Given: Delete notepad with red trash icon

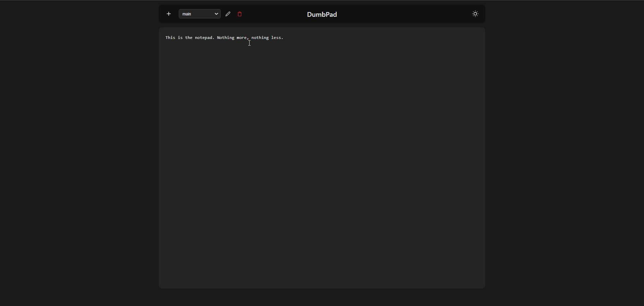Looking at the screenshot, I should coord(240,14).
